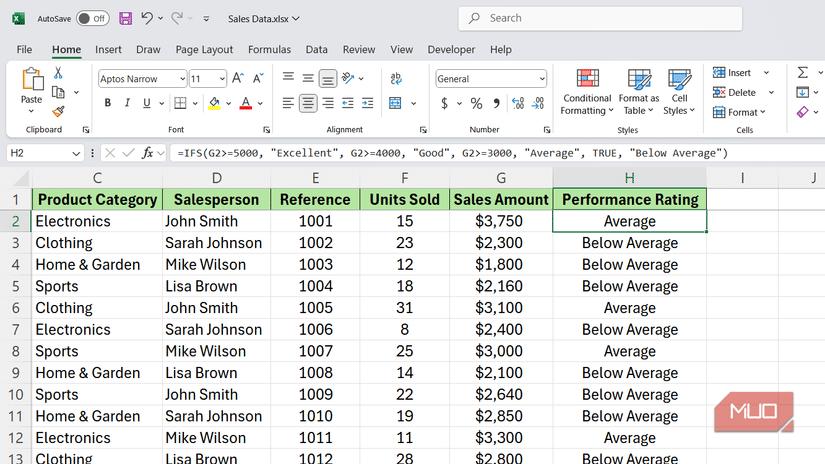The height and width of the screenshot is (464, 825).
Task: Switch to the Page Layout tab
Action: tap(204, 49)
